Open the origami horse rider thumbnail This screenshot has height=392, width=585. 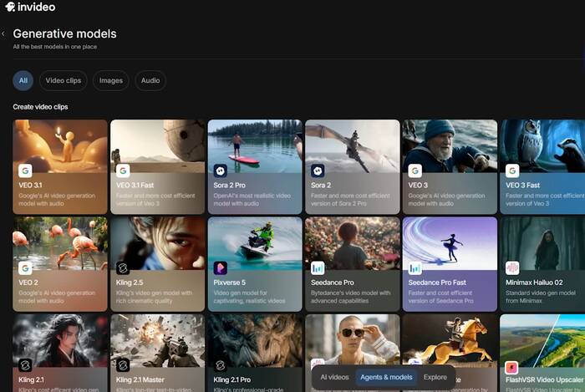tap(450, 339)
